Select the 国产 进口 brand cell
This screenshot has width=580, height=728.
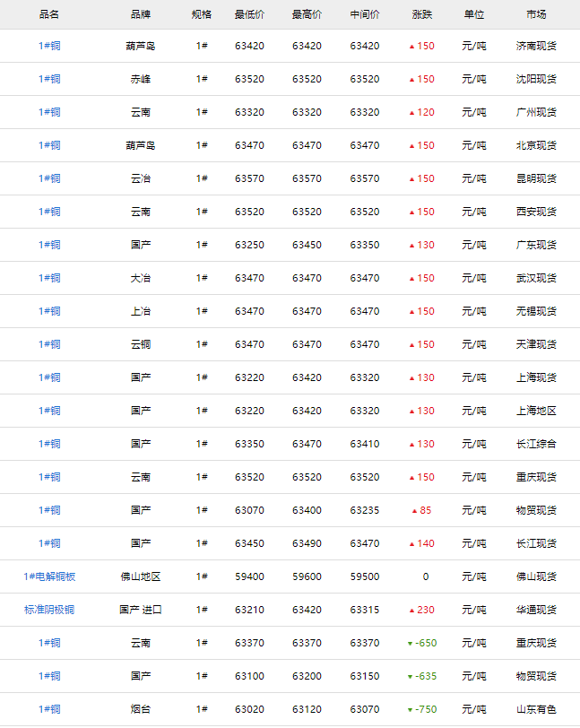(x=141, y=610)
